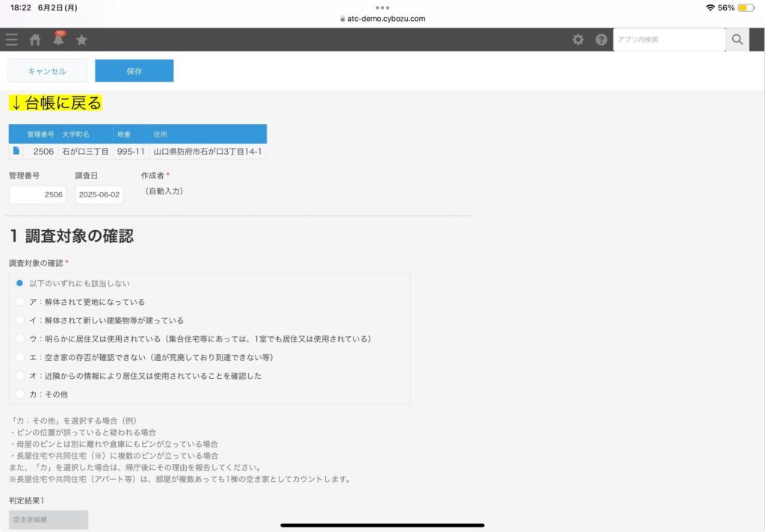The height and width of the screenshot is (532, 765).
Task: Open the favorites star icon
Action: [81, 40]
